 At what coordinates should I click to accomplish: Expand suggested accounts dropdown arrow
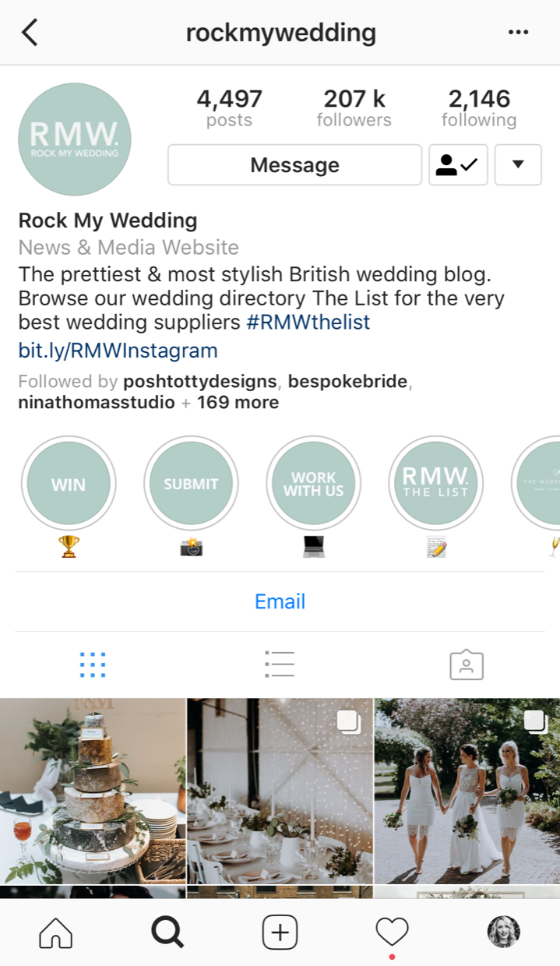point(518,165)
